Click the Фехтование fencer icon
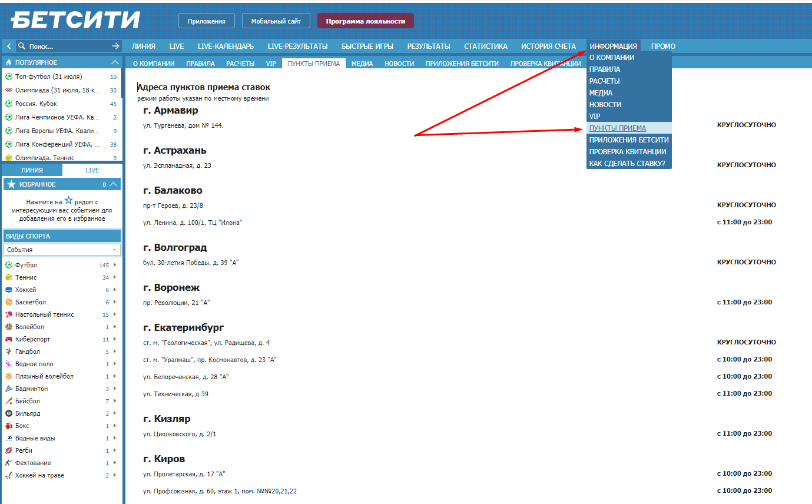Screen dimensions: 812x504 point(9,463)
